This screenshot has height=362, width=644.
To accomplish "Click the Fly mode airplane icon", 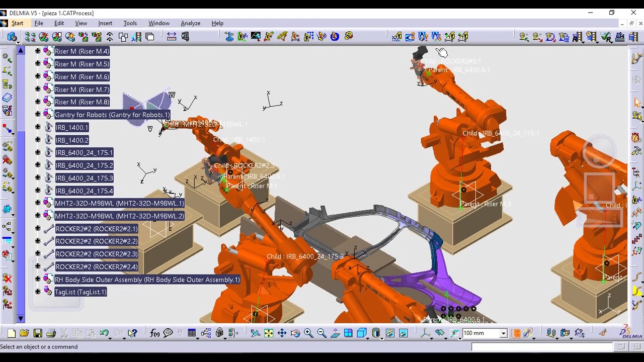I will 256,333.
